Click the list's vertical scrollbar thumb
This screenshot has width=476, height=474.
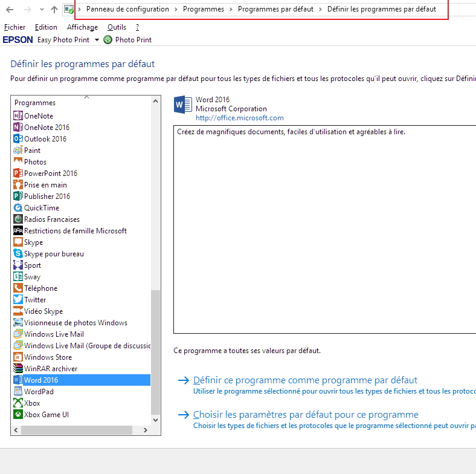pos(155,352)
